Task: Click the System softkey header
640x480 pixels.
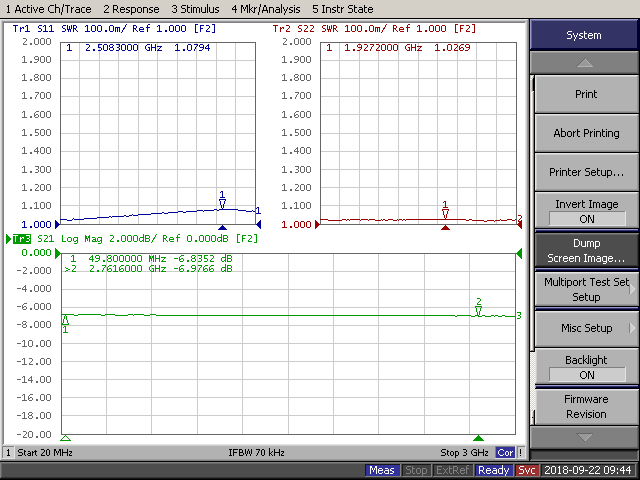Action: coord(584,35)
